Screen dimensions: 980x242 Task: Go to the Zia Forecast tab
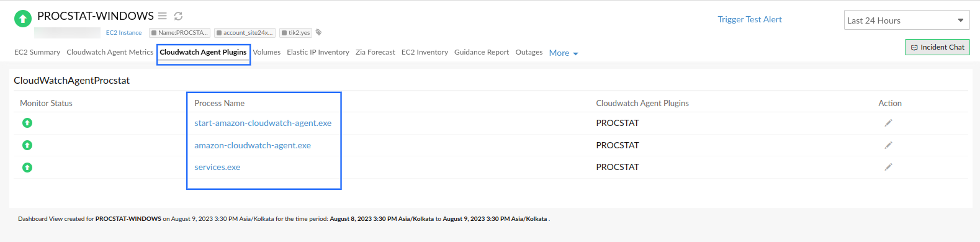pos(375,52)
